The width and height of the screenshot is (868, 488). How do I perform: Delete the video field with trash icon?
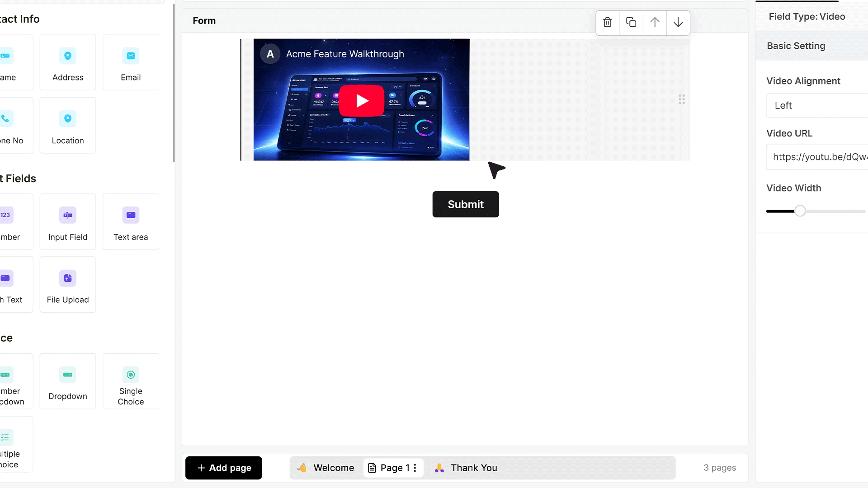608,22
